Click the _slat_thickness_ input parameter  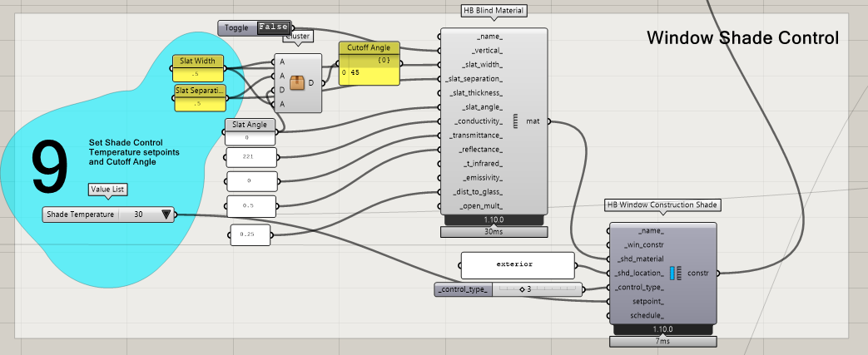point(478,93)
